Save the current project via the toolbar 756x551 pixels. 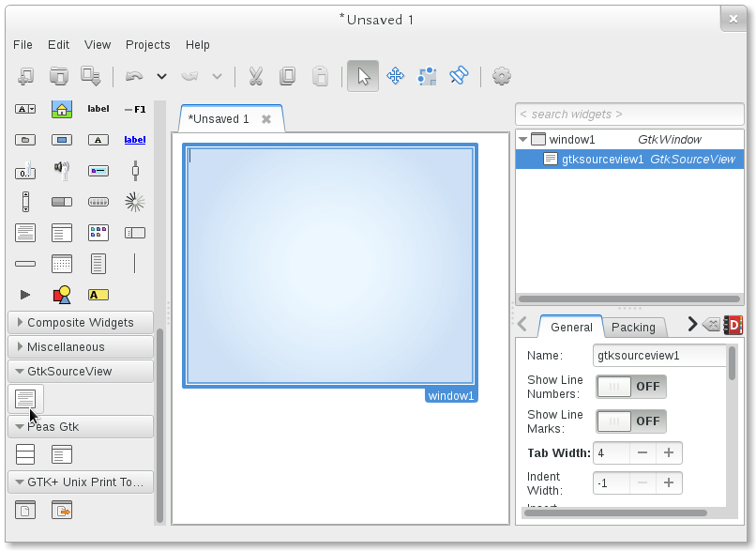point(91,76)
